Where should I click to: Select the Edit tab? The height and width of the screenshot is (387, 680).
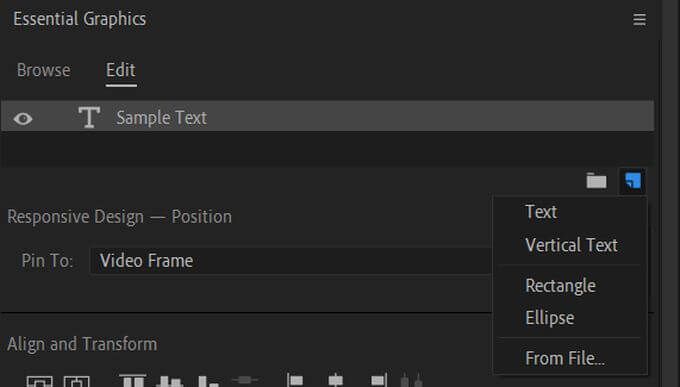click(x=121, y=70)
